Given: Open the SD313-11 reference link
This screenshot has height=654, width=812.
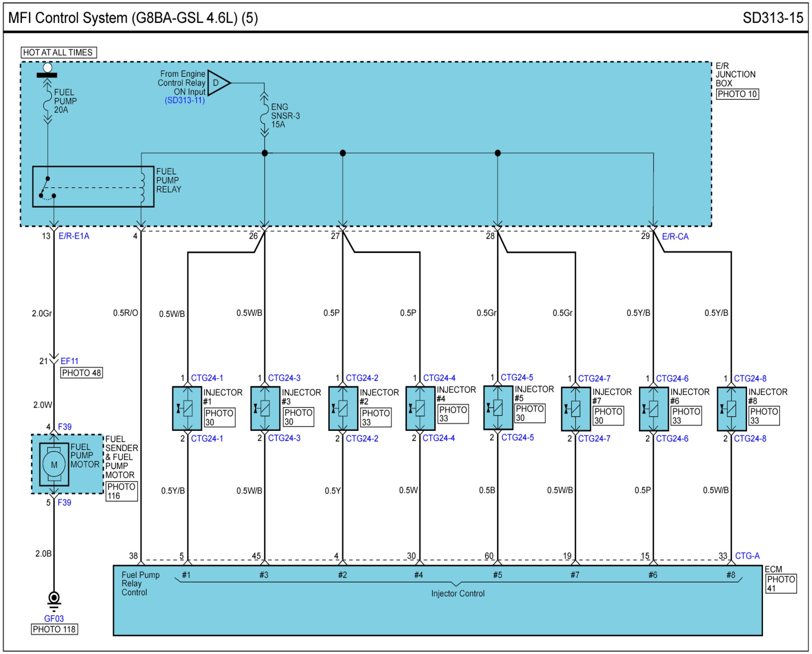Looking at the screenshot, I should pyautogui.click(x=184, y=100).
